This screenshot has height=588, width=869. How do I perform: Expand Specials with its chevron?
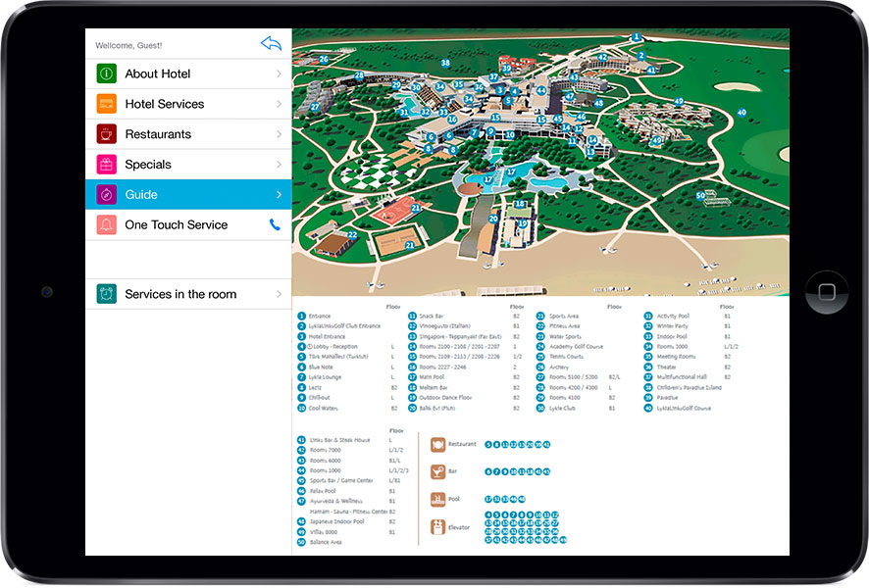[x=279, y=165]
